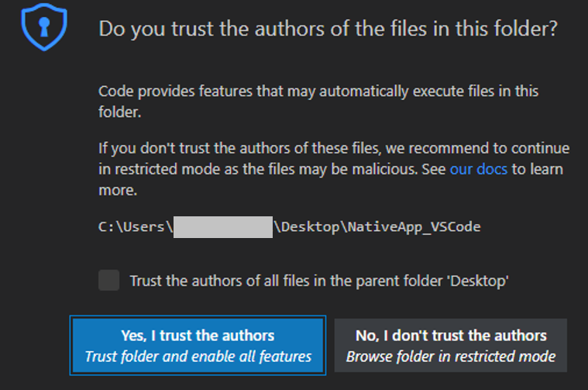Open the 'our docs' link
Screen dimensions: 588x390
[479, 169]
